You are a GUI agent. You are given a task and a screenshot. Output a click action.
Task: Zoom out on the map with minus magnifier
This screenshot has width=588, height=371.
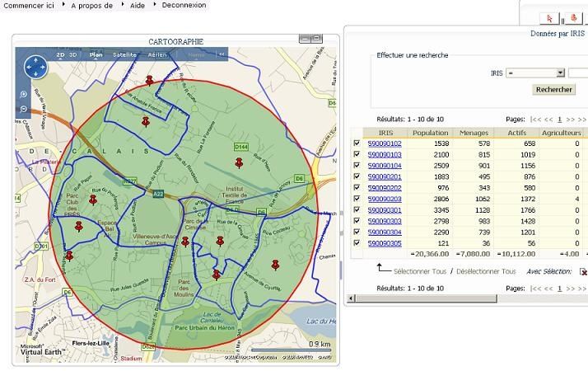click(x=23, y=110)
